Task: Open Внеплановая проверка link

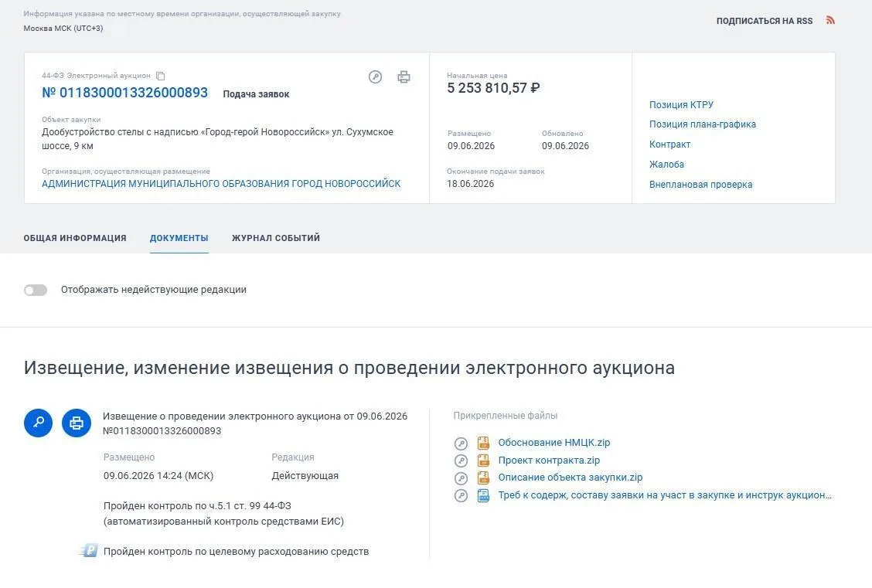Action: point(700,185)
